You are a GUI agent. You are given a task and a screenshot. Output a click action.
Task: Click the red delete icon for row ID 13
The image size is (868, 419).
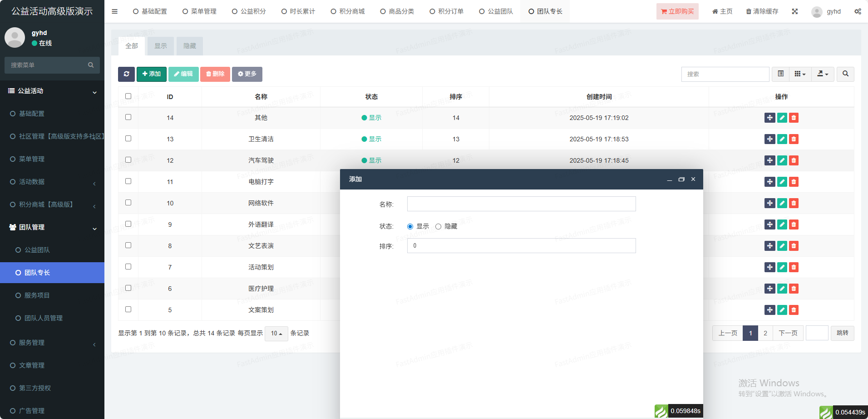794,139
